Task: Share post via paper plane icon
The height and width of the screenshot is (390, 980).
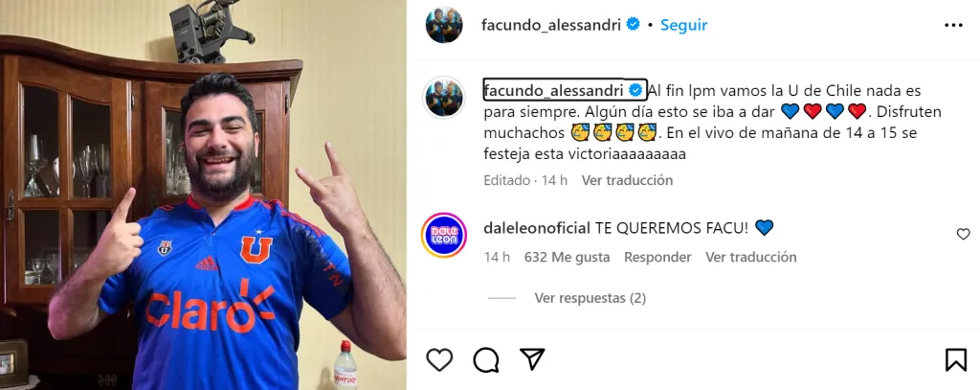Action: pyautogui.click(x=532, y=360)
